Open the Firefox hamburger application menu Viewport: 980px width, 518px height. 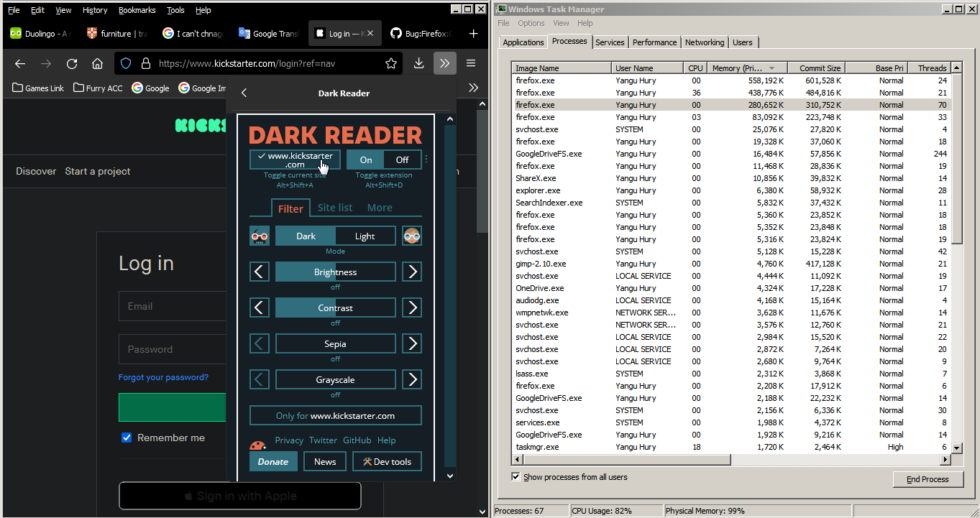pos(471,63)
